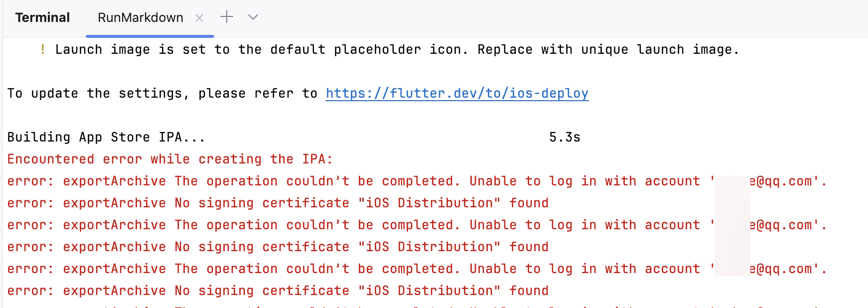The width and height of the screenshot is (868, 308).
Task: Click 'Encountered error while creating the IPA' line
Action: 170,159
